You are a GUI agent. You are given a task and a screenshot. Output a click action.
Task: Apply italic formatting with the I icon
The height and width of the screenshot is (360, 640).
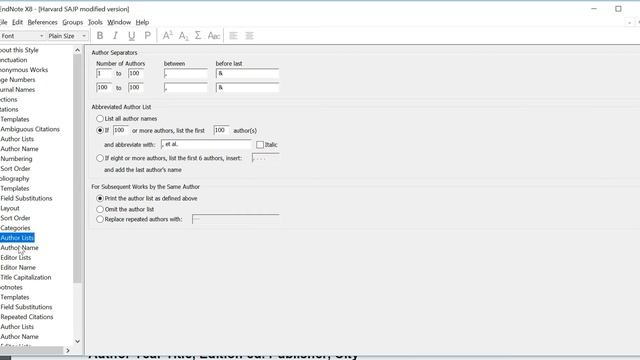tap(116, 36)
